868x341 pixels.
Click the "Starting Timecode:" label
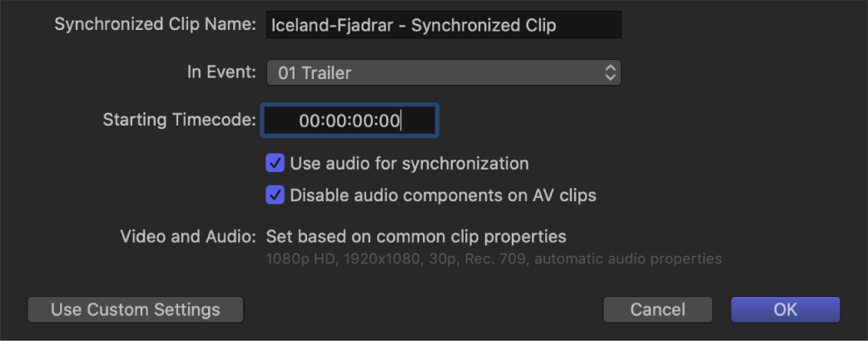point(179,120)
